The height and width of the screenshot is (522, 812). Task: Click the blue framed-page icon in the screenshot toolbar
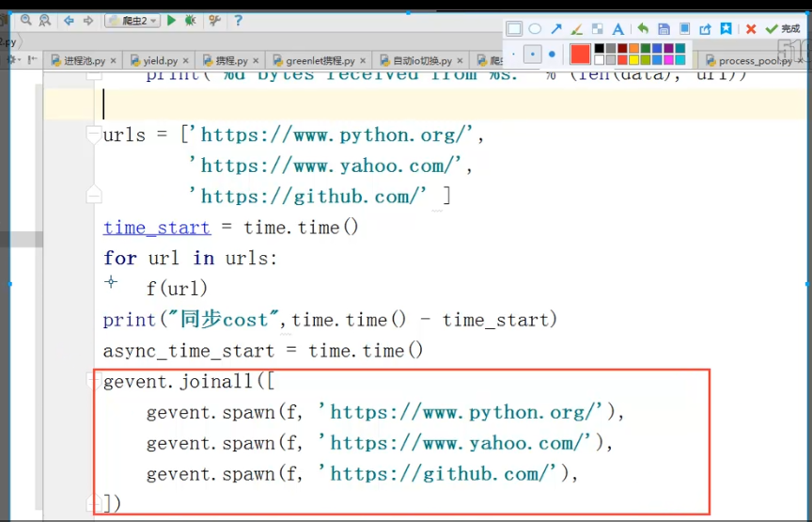pos(684,28)
